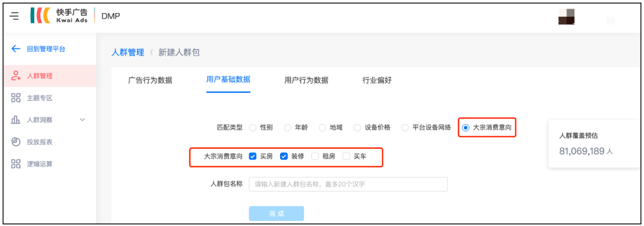Switch to the 行业偏好 tab
644x226 pixels.
coord(377,80)
